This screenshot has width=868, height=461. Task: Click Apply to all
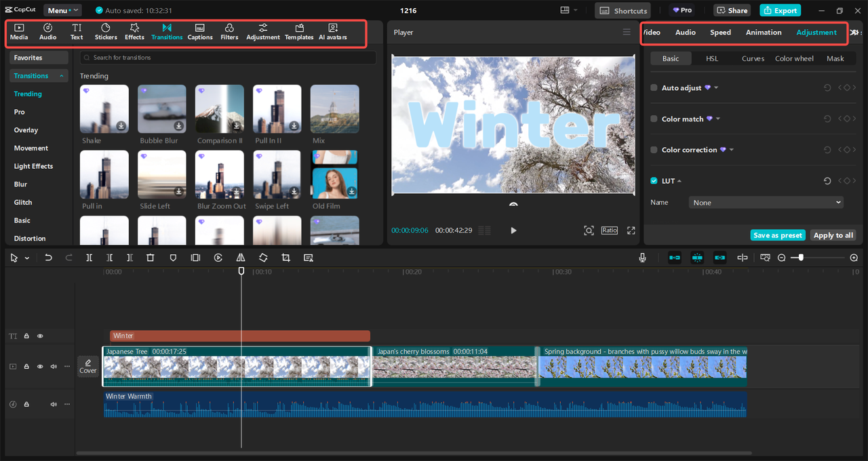(x=833, y=235)
